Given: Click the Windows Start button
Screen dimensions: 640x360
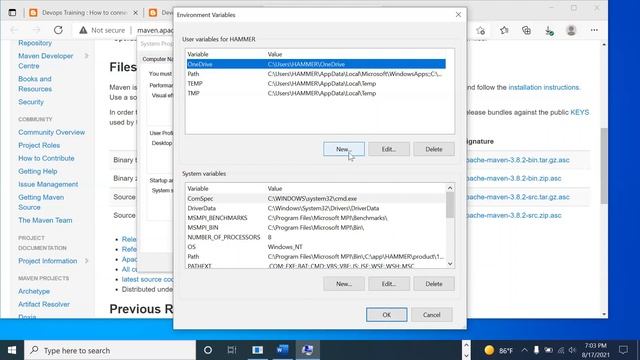Looking at the screenshot, I should click(x=12, y=350).
